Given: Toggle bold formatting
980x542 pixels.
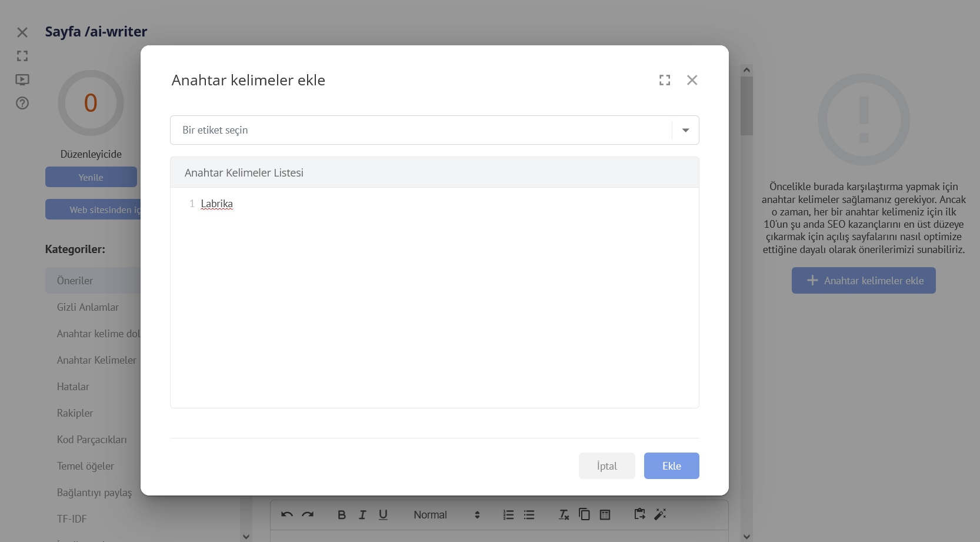Looking at the screenshot, I should coord(341,514).
